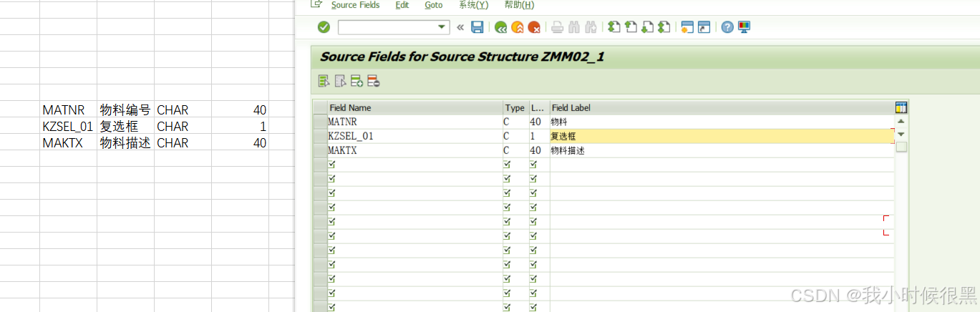Click the Previous Page icon
The image size is (980, 312).
(x=631, y=27)
